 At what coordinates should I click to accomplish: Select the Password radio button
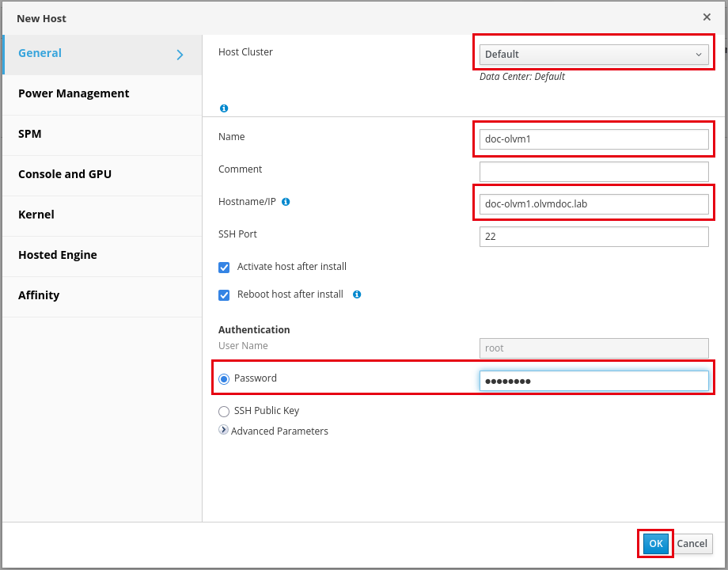(224, 379)
